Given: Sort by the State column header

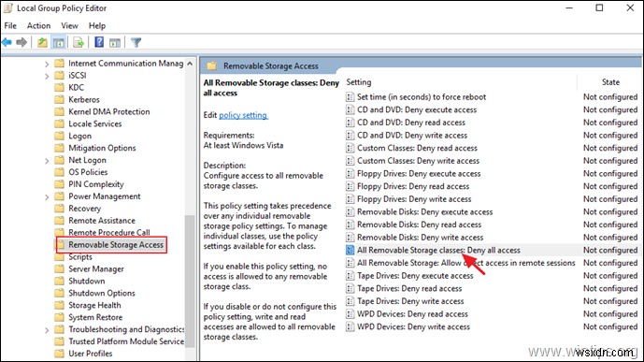Looking at the screenshot, I should point(610,81).
